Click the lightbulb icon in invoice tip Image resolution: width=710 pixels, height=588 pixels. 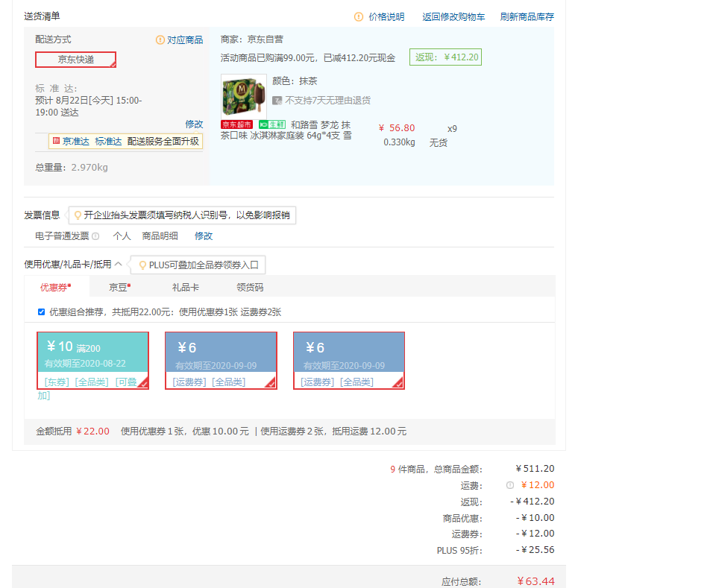tap(78, 215)
